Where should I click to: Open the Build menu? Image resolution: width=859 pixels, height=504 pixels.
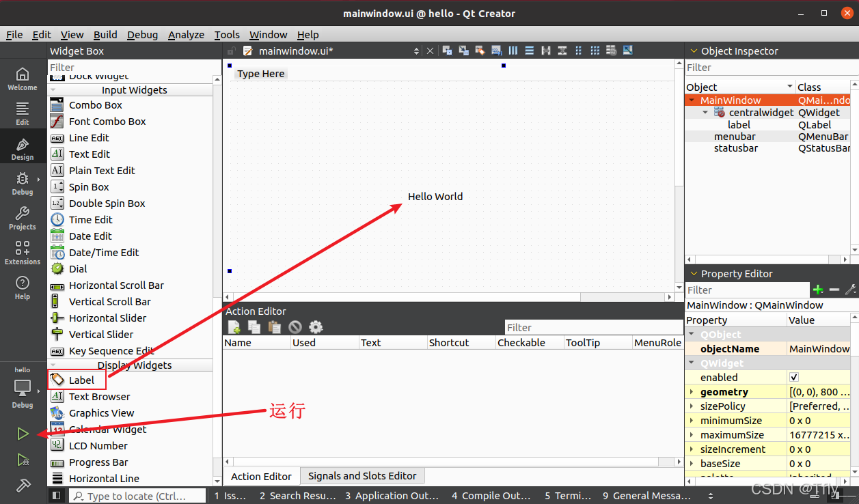pyautogui.click(x=105, y=35)
